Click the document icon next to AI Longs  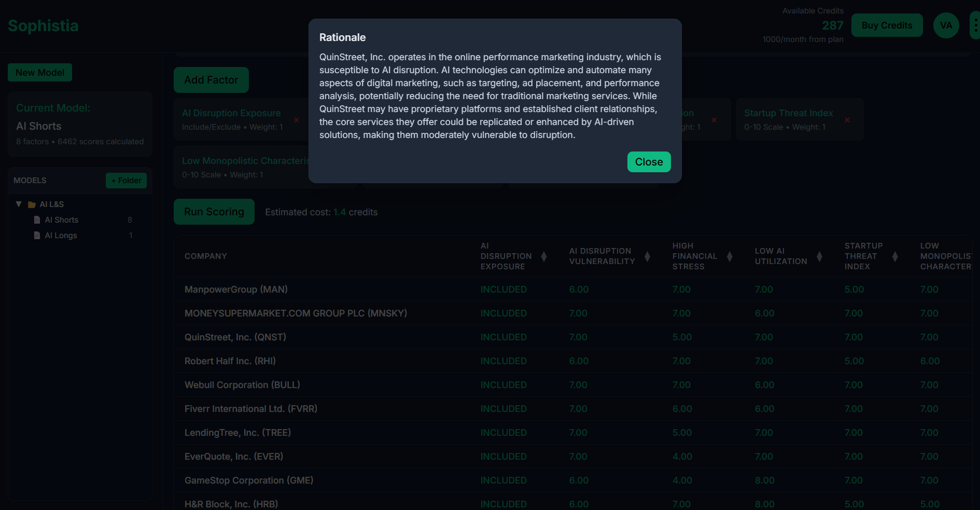pyautogui.click(x=37, y=235)
